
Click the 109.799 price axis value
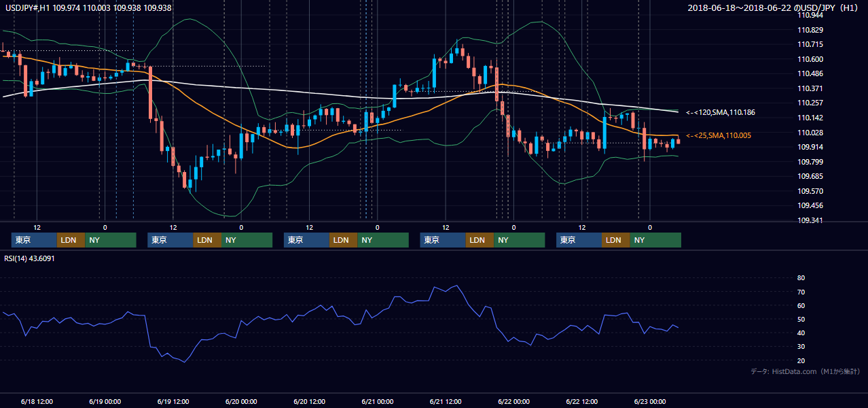tap(810, 162)
